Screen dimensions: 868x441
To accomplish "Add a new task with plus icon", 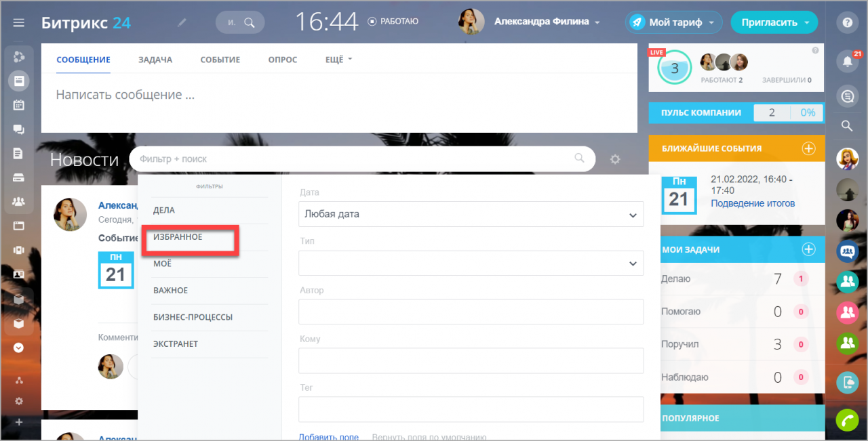I will [808, 249].
